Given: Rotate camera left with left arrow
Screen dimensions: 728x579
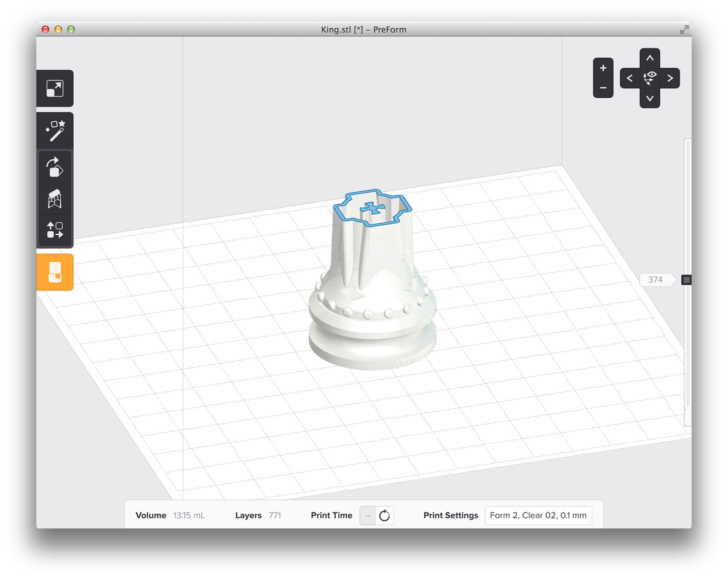Looking at the screenshot, I should [630, 78].
